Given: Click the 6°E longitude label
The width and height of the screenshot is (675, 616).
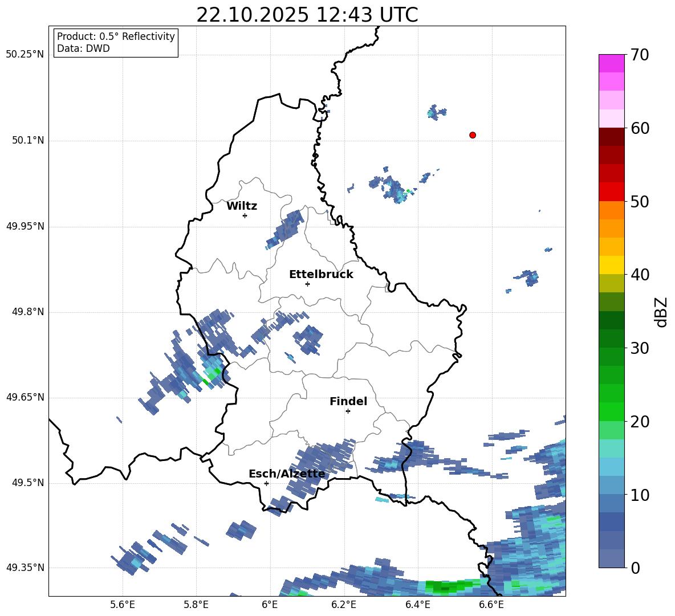Looking at the screenshot, I should coord(270,605).
